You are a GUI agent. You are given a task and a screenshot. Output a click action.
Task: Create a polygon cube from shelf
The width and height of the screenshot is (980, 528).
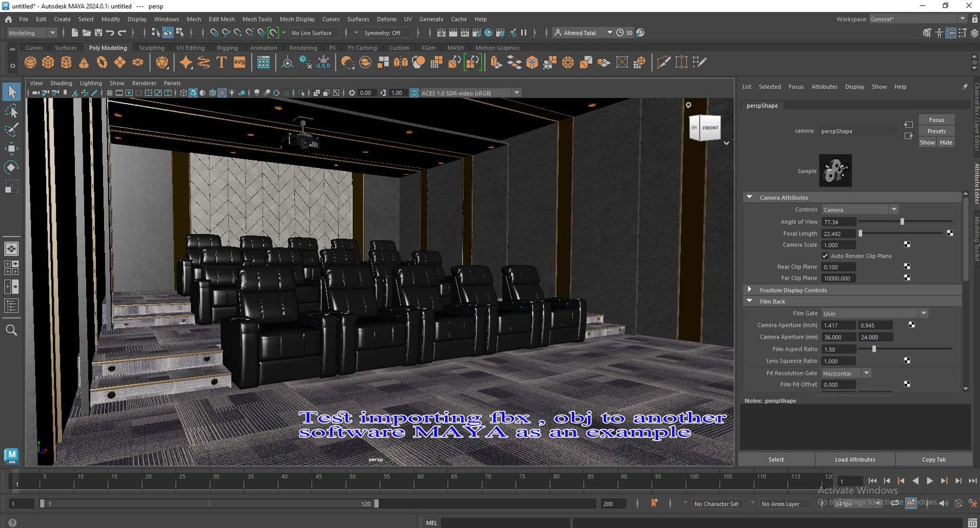coord(48,62)
